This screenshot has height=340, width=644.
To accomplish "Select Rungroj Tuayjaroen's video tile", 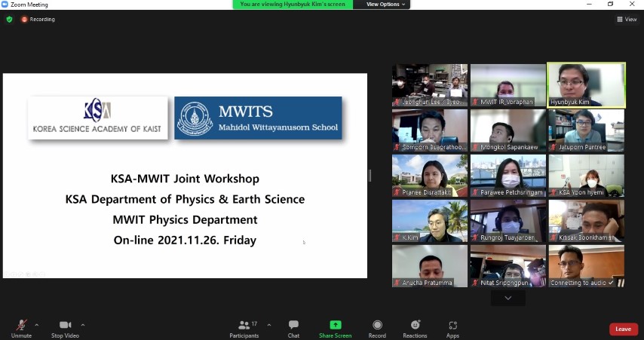I will point(508,221).
